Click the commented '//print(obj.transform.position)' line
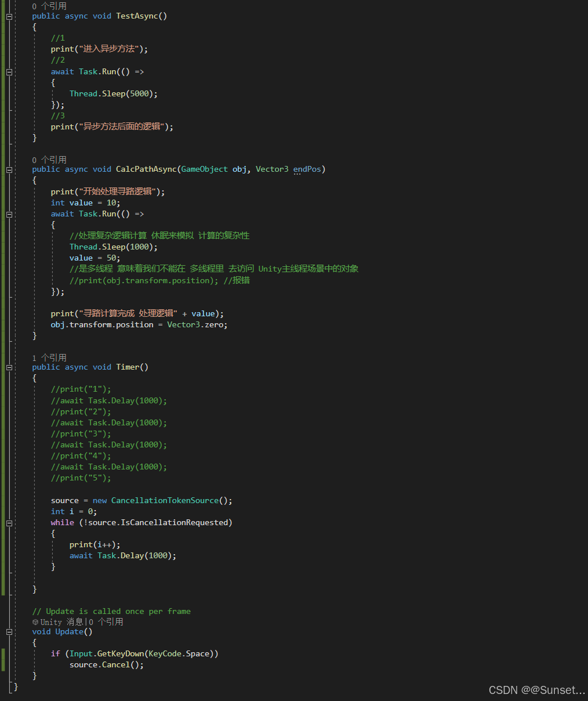588x701 pixels. tap(159, 281)
